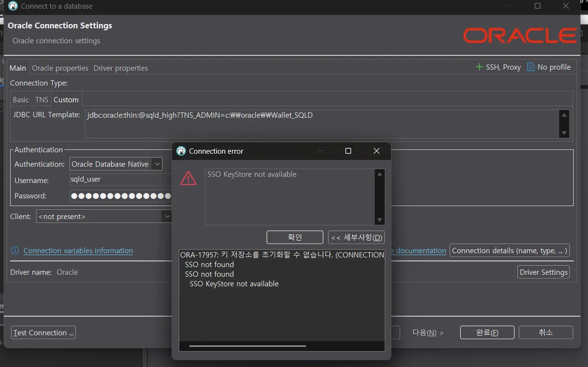Click the 다음(N) > next button

point(428,332)
